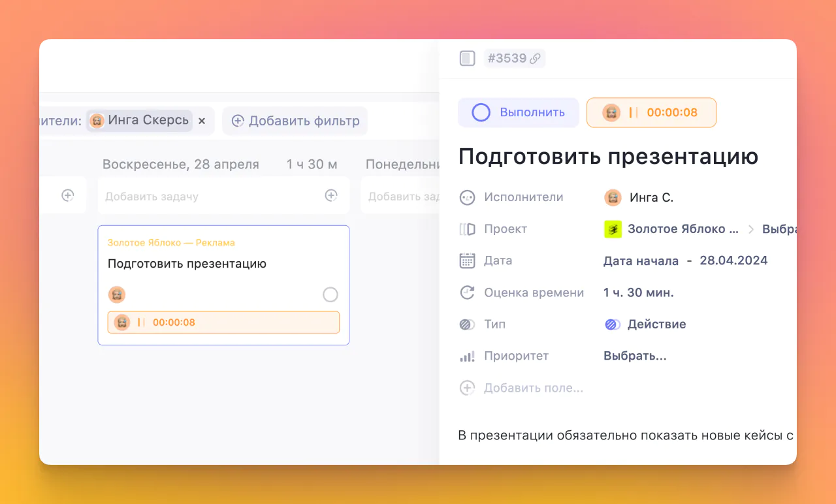The image size is (836, 504).
Task: Click the Добавить фильтр button
Action: click(x=295, y=121)
